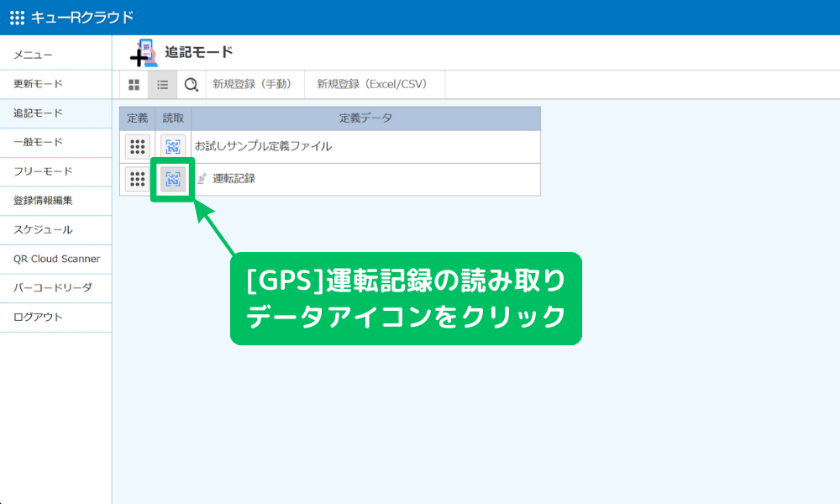Image resolution: width=840 pixels, height=504 pixels.
Task: Switch to list view
Action: tap(163, 84)
